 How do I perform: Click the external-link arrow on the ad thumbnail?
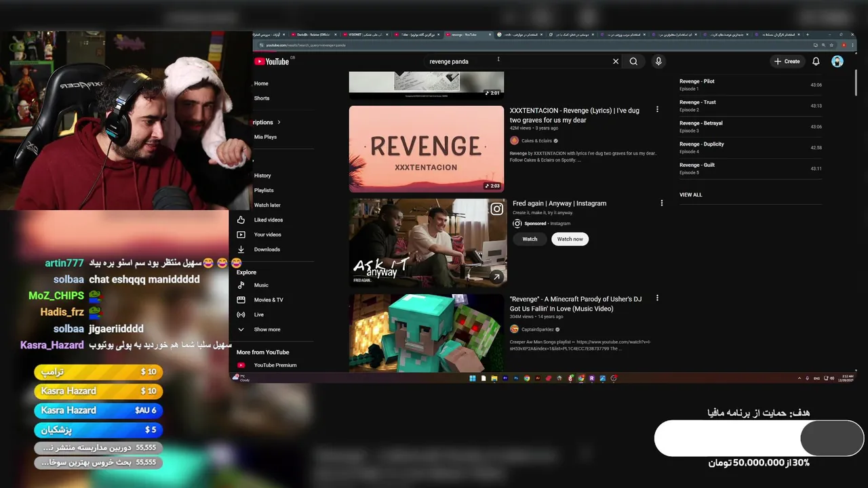pyautogui.click(x=496, y=277)
